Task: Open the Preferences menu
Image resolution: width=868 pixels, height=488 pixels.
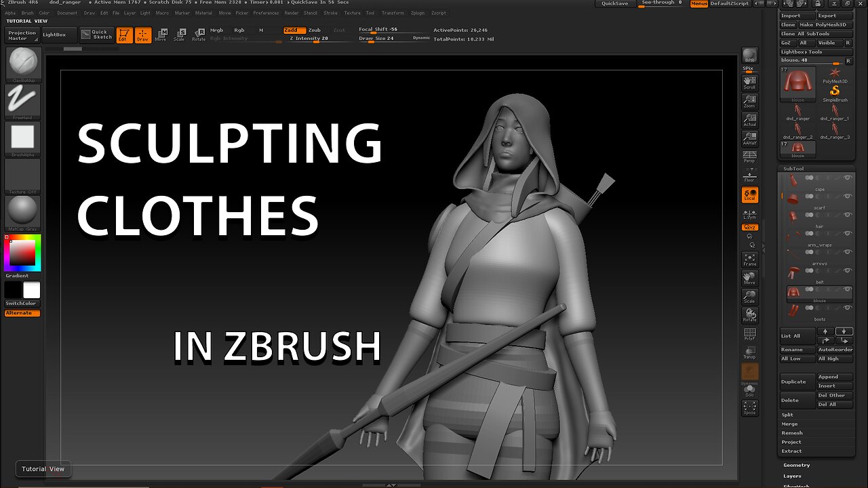Action: [266, 13]
